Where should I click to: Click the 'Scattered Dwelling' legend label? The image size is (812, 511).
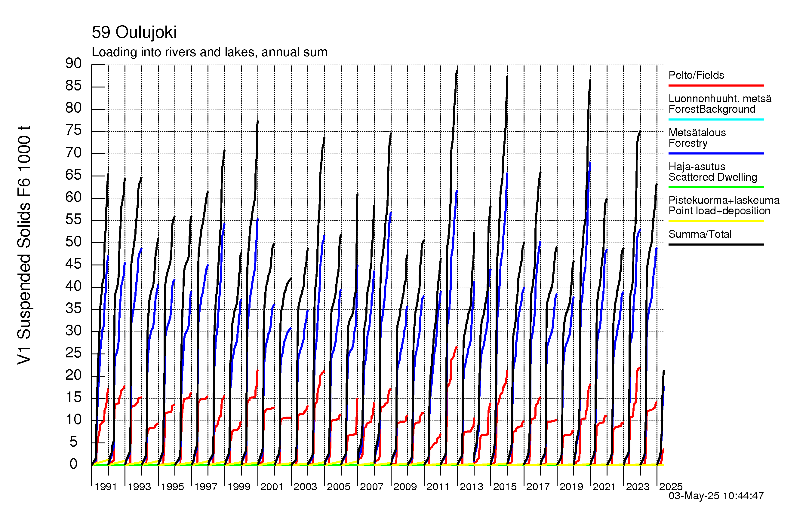point(712,177)
